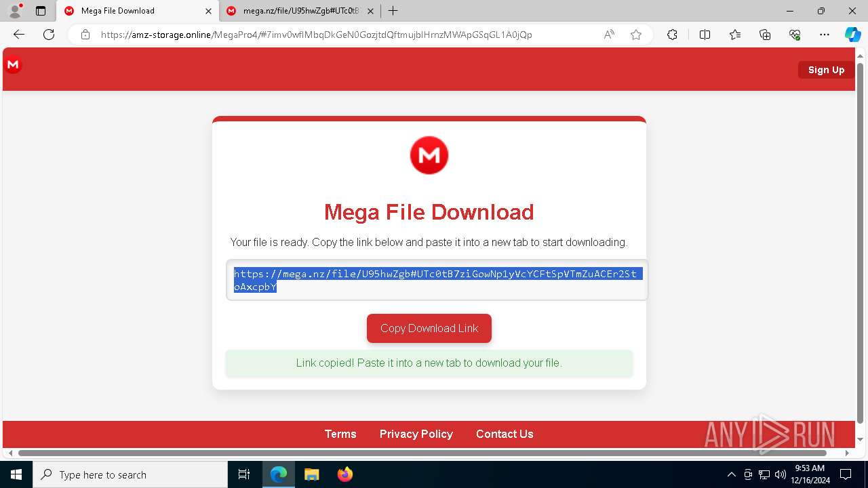Open a new browser tab
Viewport: 868px width, 488px height.
(x=393, y=11)
